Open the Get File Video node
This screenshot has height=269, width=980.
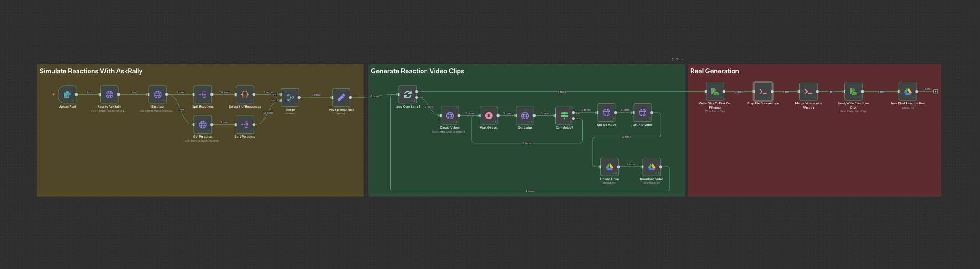pyautogui.click(x=642, y=113)
